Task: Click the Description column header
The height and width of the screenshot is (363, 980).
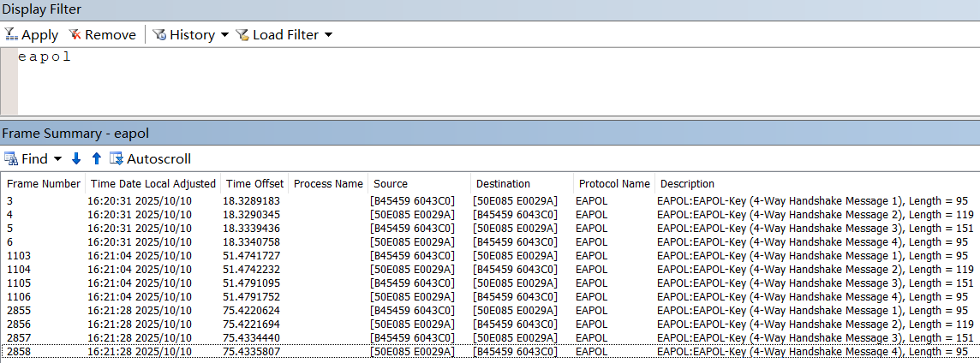Action: click(x=687, y=184)
